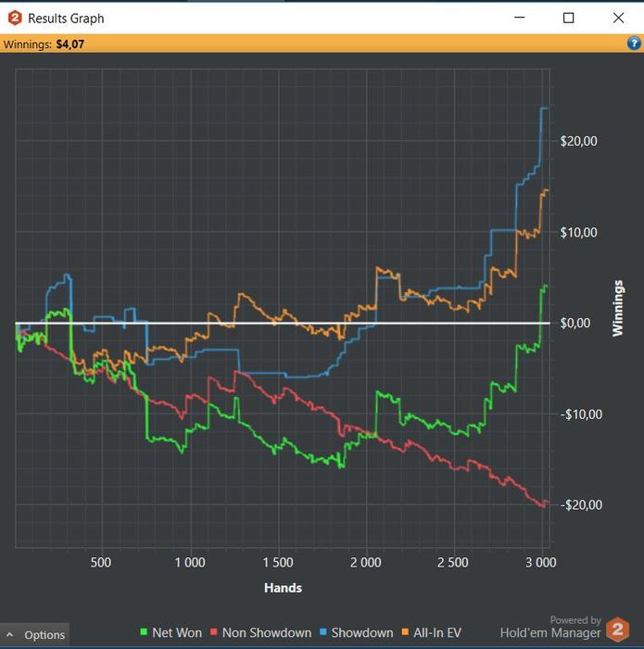
Task: Minimize the Results Graph window
Action: (x=520, y=18)
